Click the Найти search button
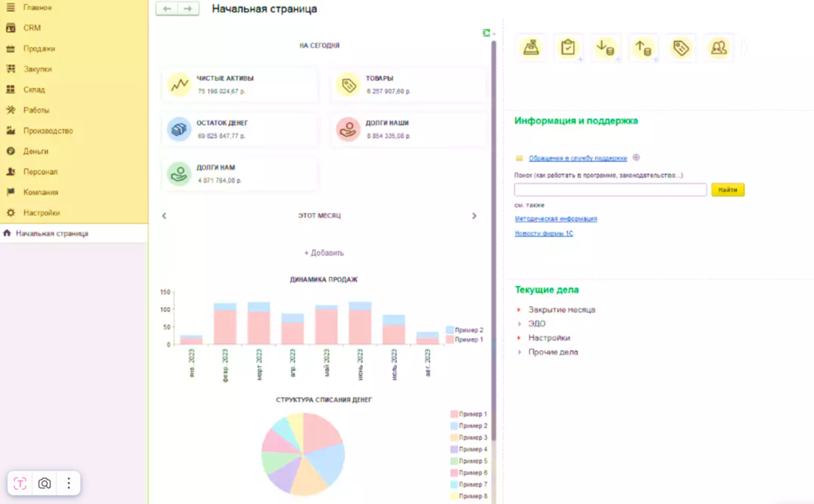The image size is (814, 504). (727, 190)
